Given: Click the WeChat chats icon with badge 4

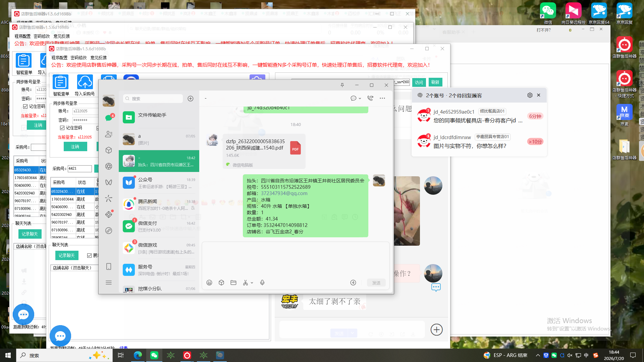Looking at the screenshot, I should pos(109,118).
